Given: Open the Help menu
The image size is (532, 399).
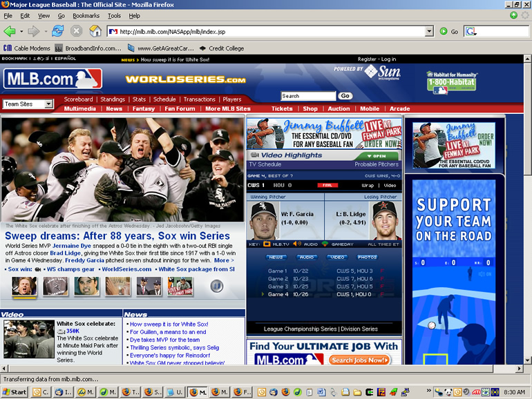Looking at the screenshot, I should 134,16.
